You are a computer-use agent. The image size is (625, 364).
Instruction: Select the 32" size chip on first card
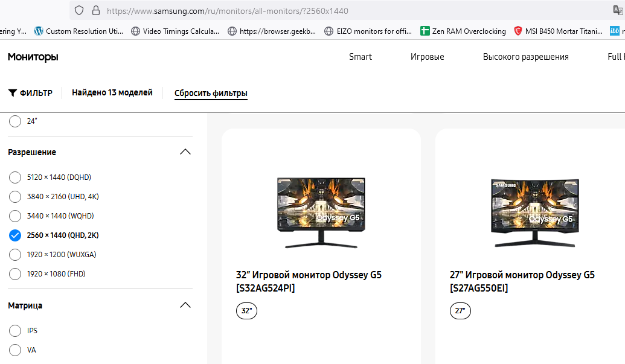point(247,311)
